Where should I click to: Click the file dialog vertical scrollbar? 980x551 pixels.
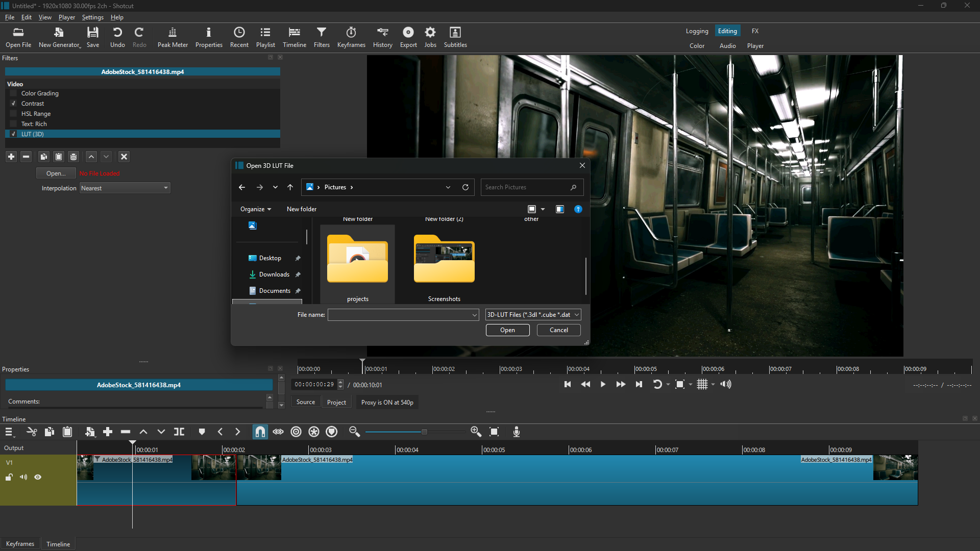(x=585, y=275)
